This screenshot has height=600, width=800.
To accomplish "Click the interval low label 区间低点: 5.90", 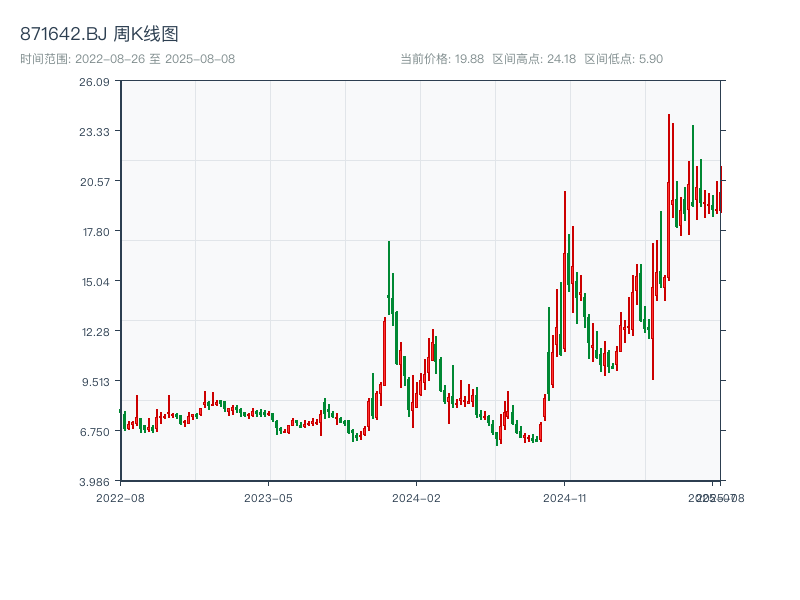I will 623,59.
